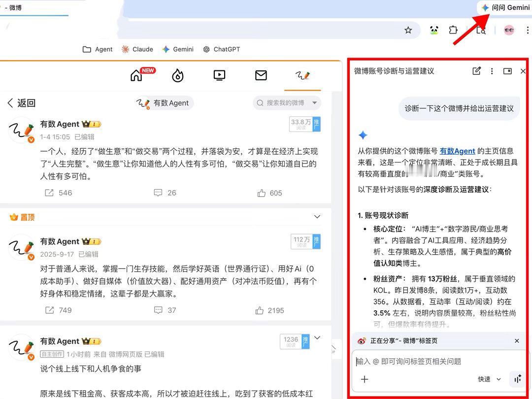This screenshot has width=532, height=399.
Task: Open the 快速 model dropdown
Action: [x=490, y=379]
